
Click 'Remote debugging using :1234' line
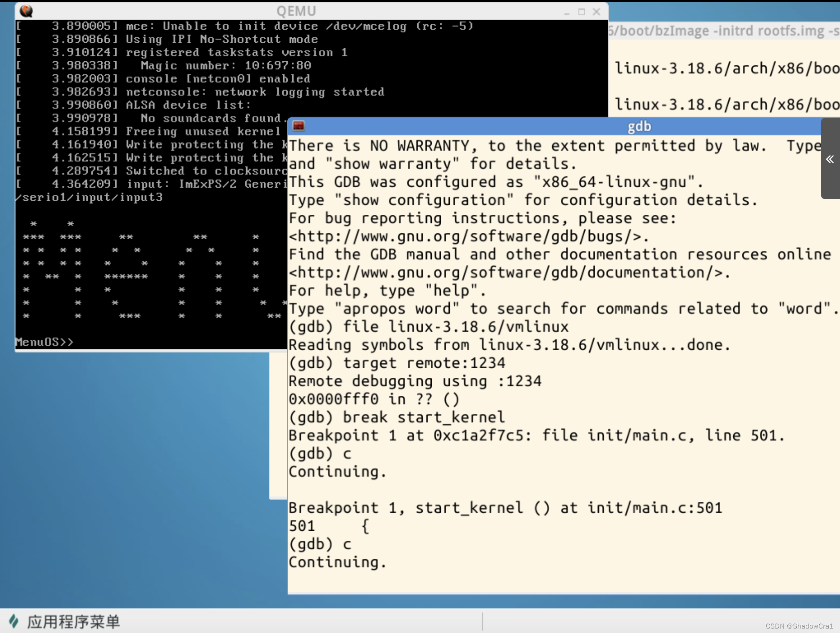(x=415, y=381)
